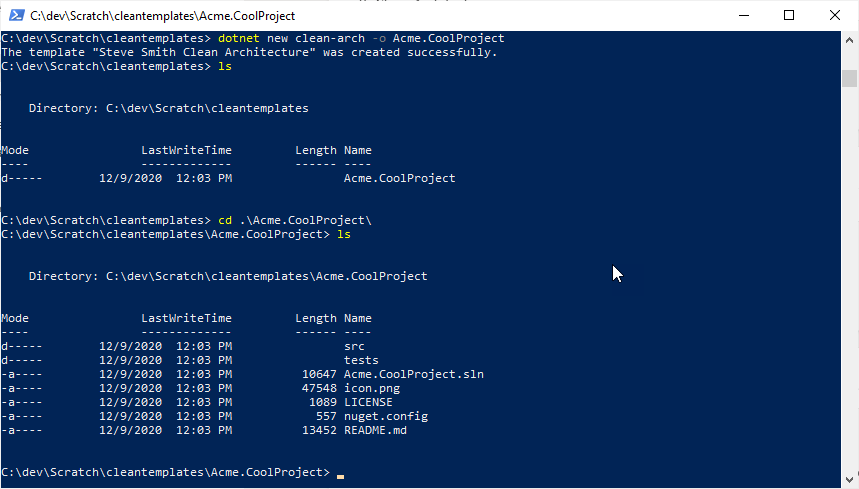Screen dimensions: 859x489
Task: Close the PowerShell window
Action: click(834, 15)
